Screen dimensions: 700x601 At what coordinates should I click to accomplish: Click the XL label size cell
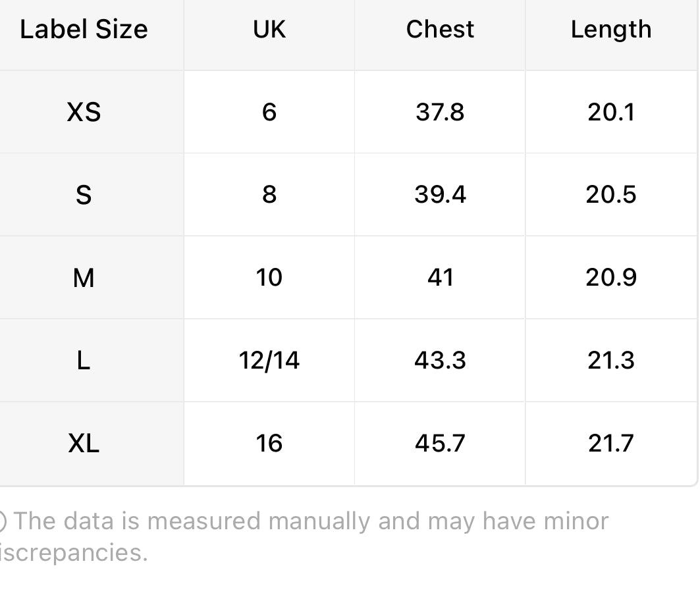pos(84,444)
